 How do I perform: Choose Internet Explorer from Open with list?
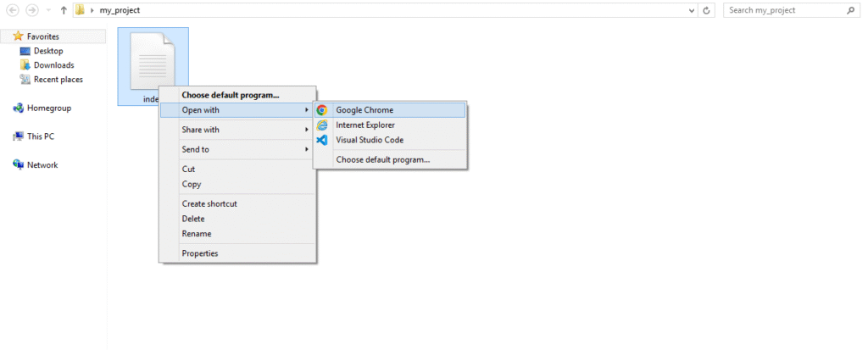390,125
